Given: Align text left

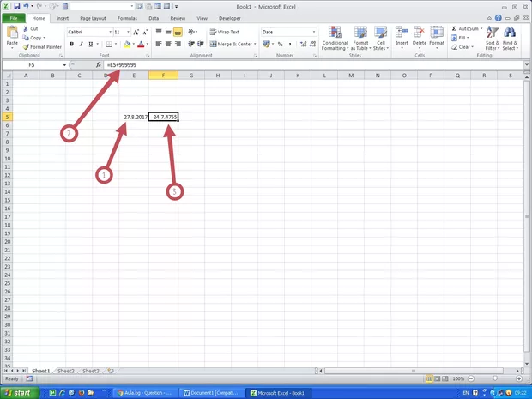Looking at the screenshot, I should pyautogui.click(x=159, y=44).
